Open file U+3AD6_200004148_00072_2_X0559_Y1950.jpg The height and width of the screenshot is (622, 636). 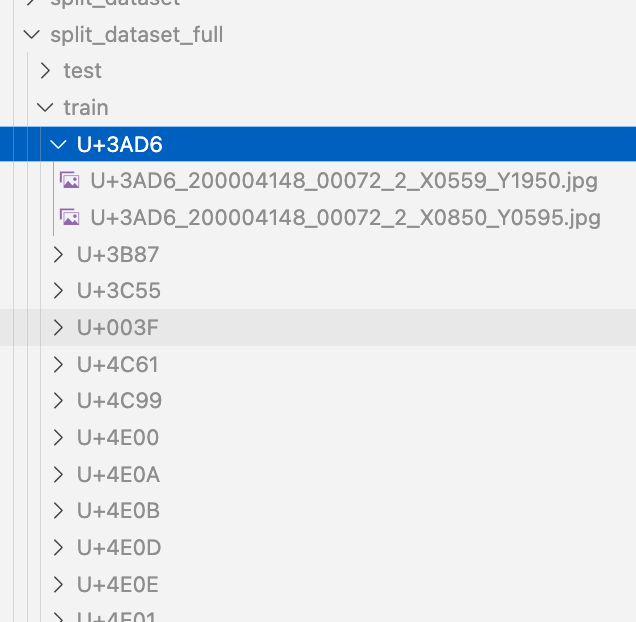[x=343, y=181]
